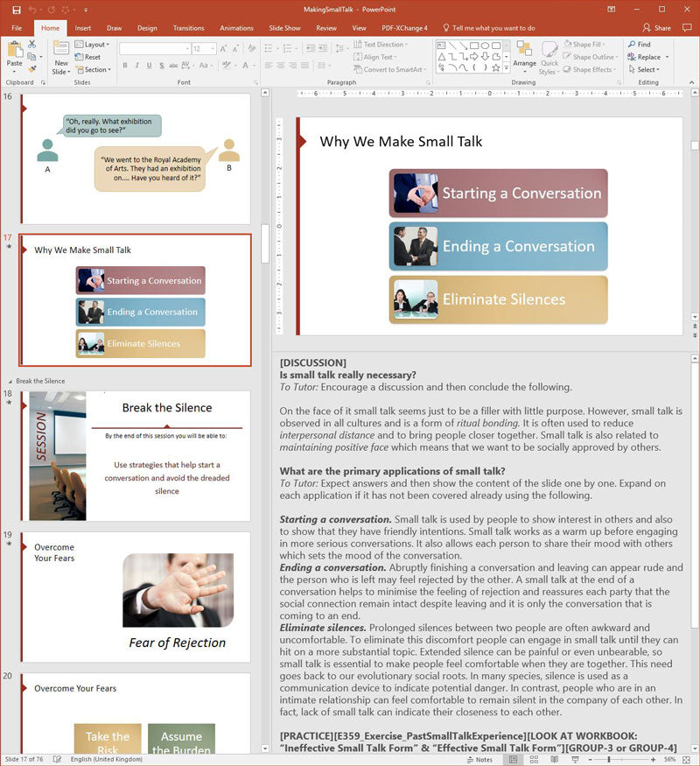
Task: Open the Transitions ribbon tab
Action: 188,28
